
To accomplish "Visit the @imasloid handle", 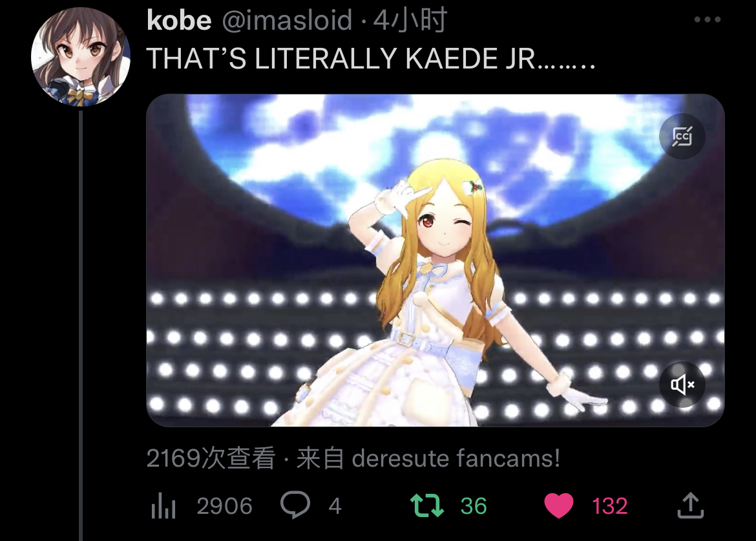I will click(x=287, y=21).
